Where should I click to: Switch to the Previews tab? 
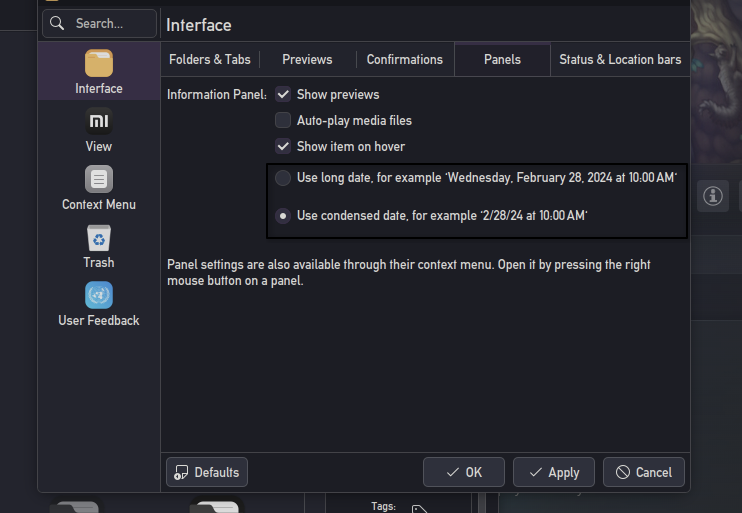tap(307, 60)
